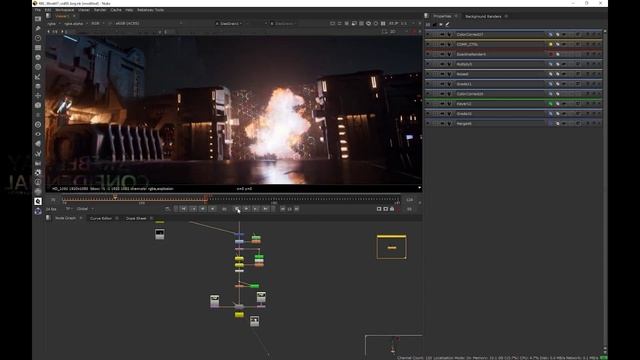Viewport: 640px width, 360px height.
Task: Open the Rebelway Tools menu
Action: coord(151,10)
